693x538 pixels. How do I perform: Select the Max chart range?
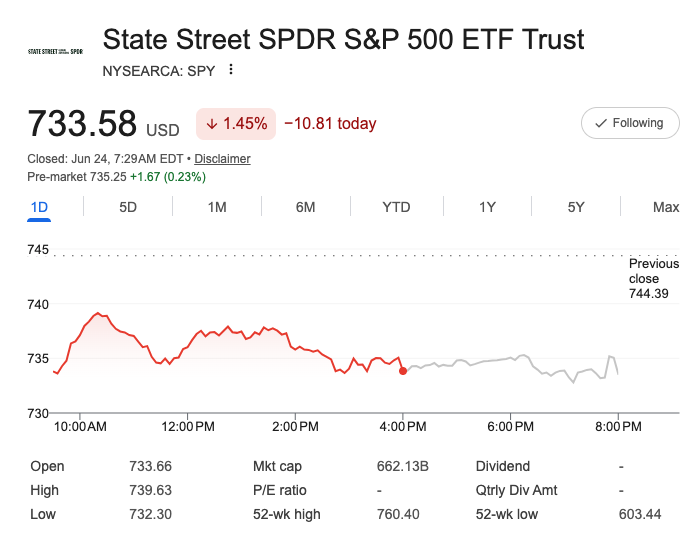pos(666,207)
